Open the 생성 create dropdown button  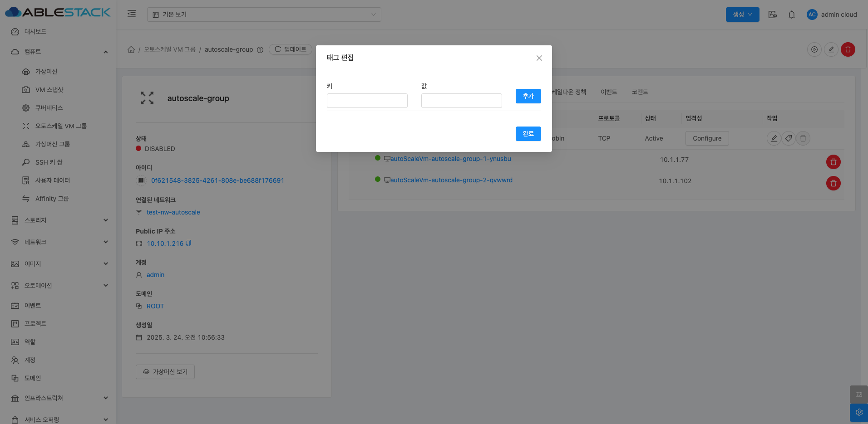pyautogui.click(x=742, y=15)
